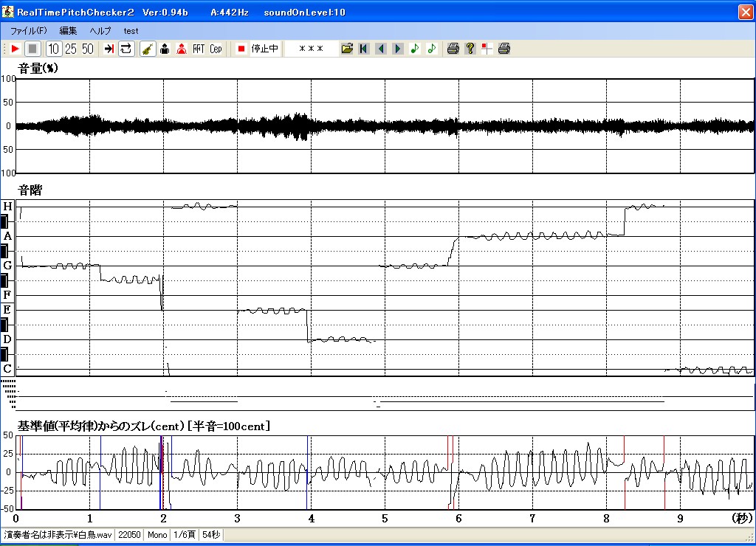Click the last printer icon
Viewport: 756px width, 546px height.
[x=504, y=49]
